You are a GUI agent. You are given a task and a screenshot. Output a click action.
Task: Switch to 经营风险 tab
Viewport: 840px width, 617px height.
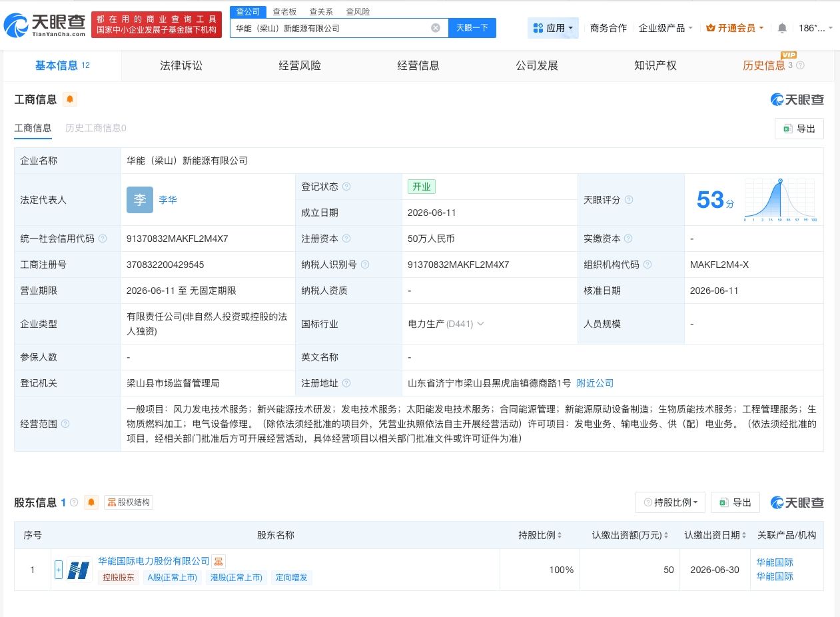point(300,65)
